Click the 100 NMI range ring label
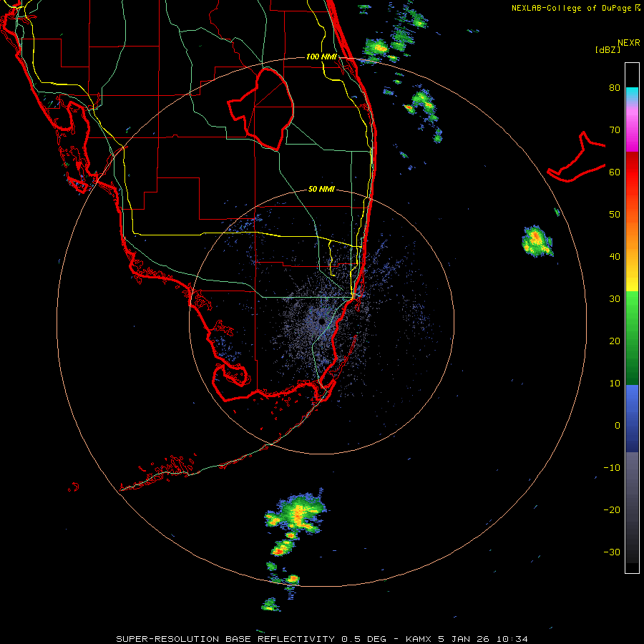 coord(321,57)
